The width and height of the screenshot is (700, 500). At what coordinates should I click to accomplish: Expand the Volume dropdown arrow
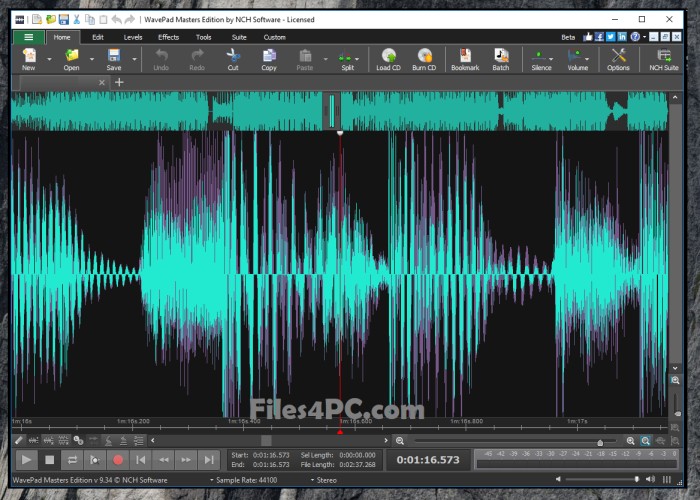click(587, 59)
